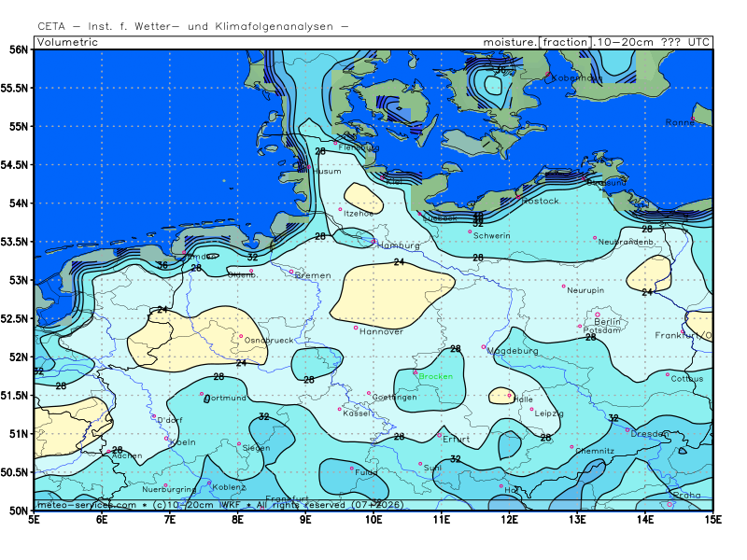Click the boxed "fraction" label in header

(565, 42)
